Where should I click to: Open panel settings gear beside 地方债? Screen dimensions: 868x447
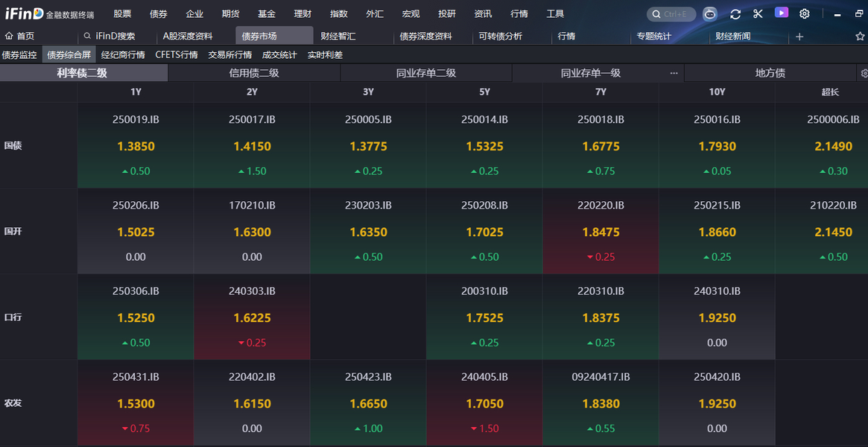tap(864, 73)
